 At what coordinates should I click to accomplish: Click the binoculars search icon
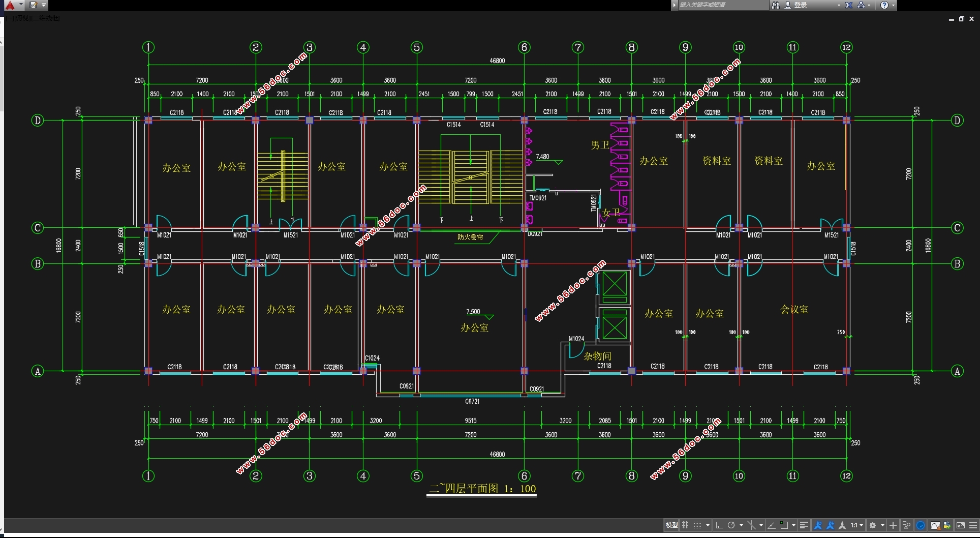[x=775, y=5]
